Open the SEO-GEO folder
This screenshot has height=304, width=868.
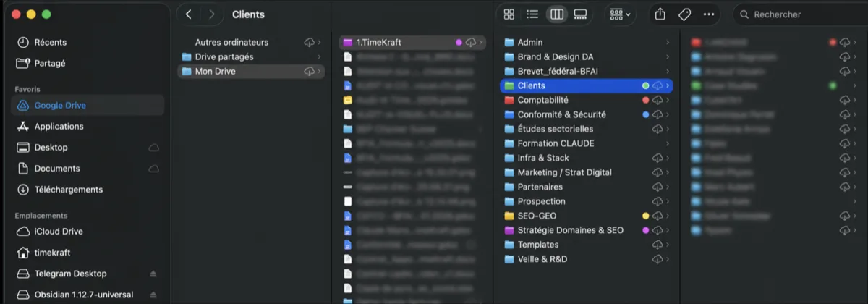[x=587, y=216]
